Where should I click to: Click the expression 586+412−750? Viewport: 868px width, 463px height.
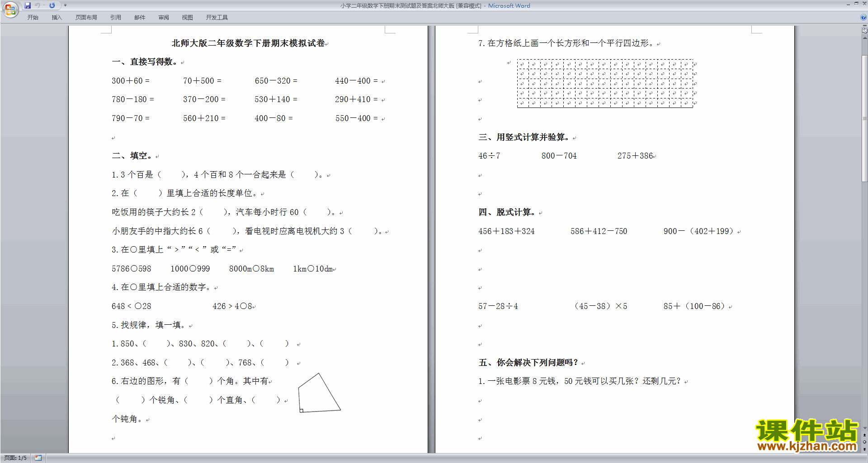[599, 231]
